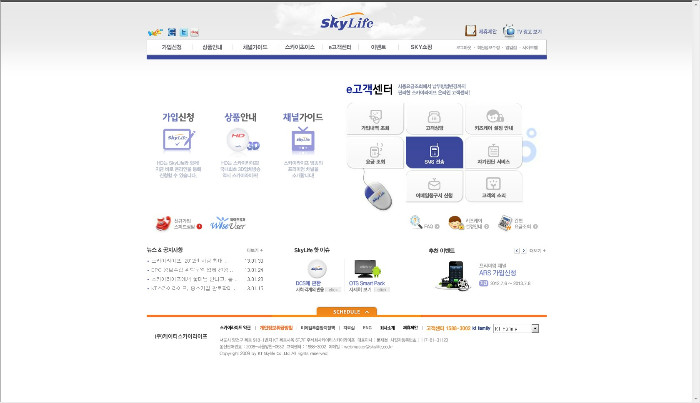Click the FAQ magnifier icon
Viewport: 700px width, 403px height.
pyautogui.click(x=416, y=222)
